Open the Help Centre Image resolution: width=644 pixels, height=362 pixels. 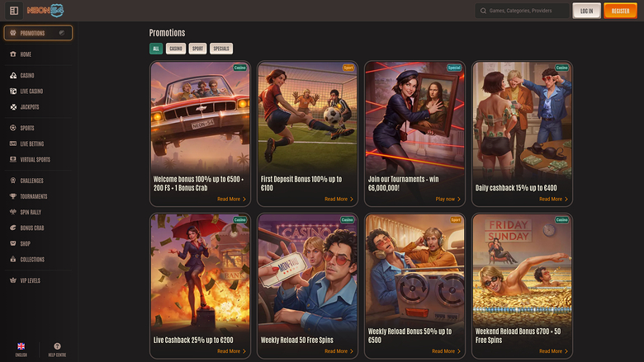click(x=57, y=350)
